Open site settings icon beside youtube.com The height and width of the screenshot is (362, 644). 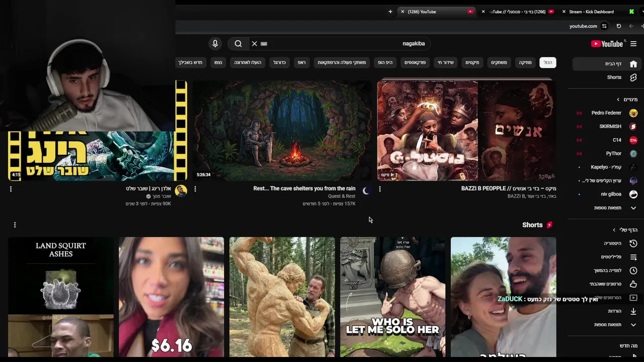(x=604, y=26)
